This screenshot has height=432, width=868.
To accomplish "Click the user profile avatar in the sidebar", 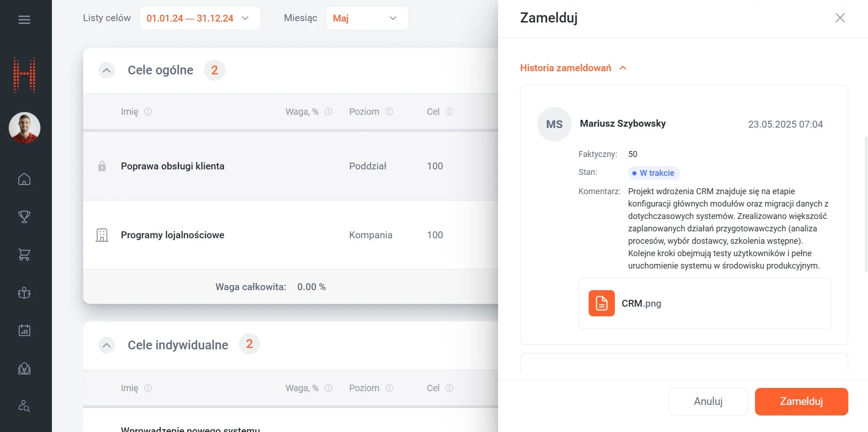I will point(24,128).
